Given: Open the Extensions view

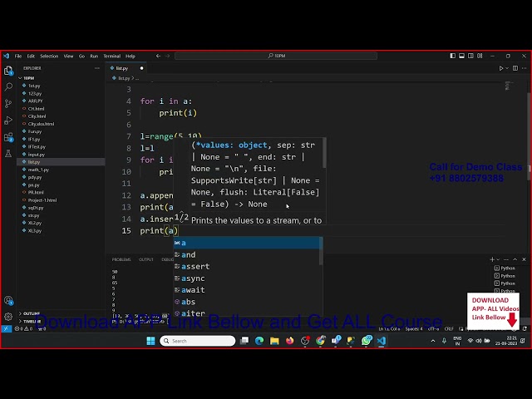Looking at the screenshot, I should pos(8,137).
